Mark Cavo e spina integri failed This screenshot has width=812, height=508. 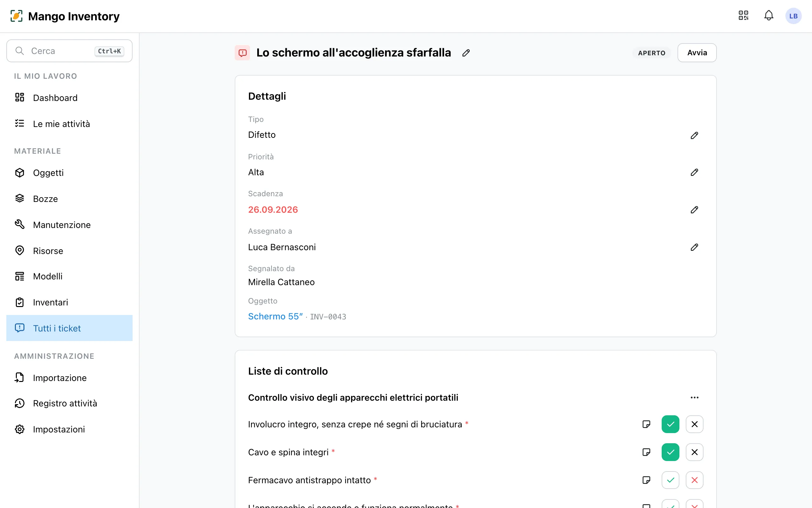click(x=694, y=452)
